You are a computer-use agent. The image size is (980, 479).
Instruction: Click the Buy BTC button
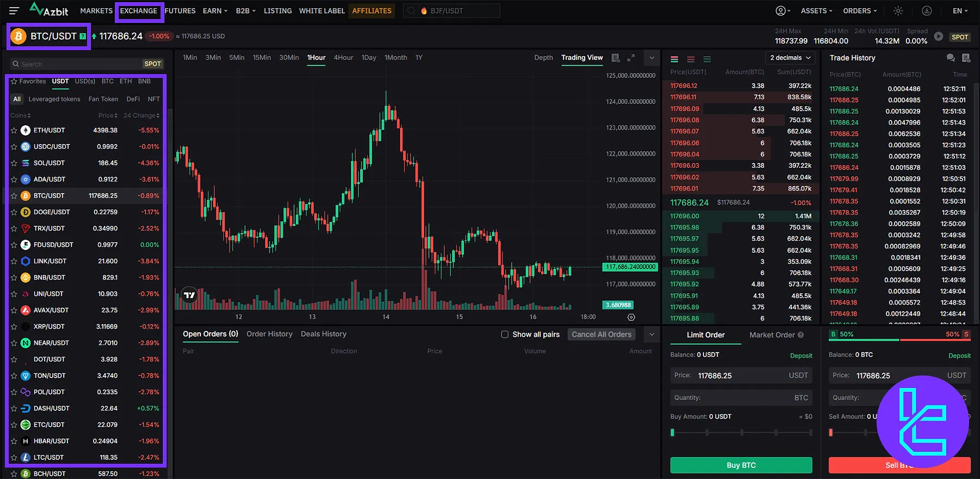741,465
